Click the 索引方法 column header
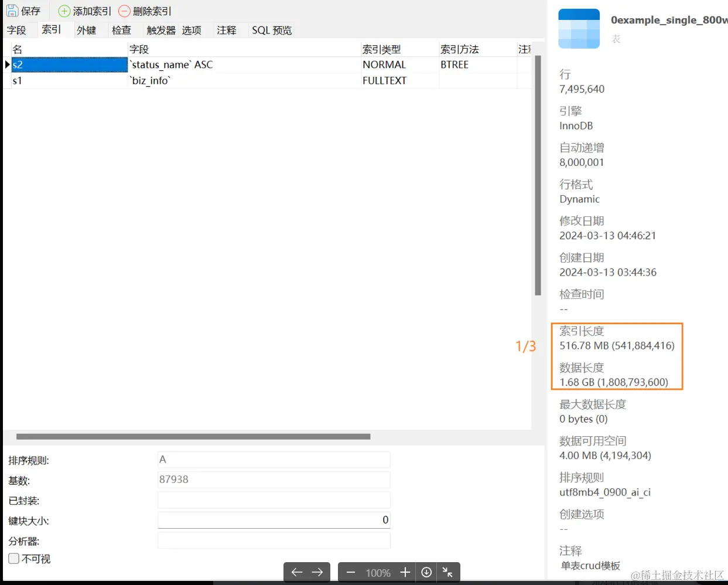Screen dimensions: 728x585 pyautogui.click(x=478, y=49)
